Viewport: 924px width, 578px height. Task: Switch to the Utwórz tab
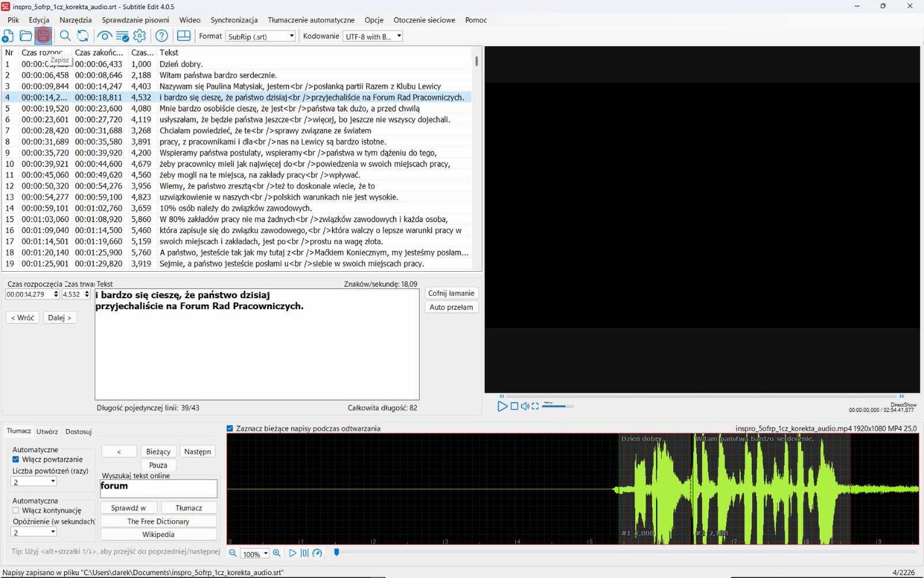(x=47, y=431)
